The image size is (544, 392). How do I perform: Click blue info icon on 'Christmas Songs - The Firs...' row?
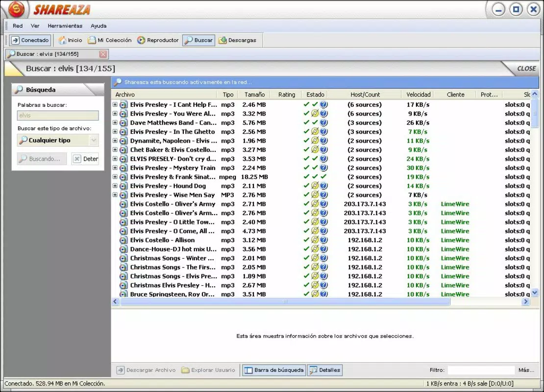point(323,267)
